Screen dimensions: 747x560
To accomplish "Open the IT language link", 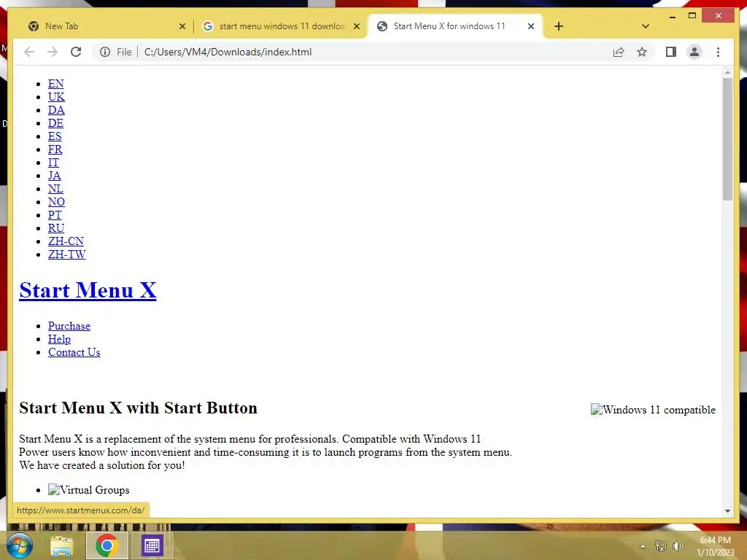I will coord(53,163).
